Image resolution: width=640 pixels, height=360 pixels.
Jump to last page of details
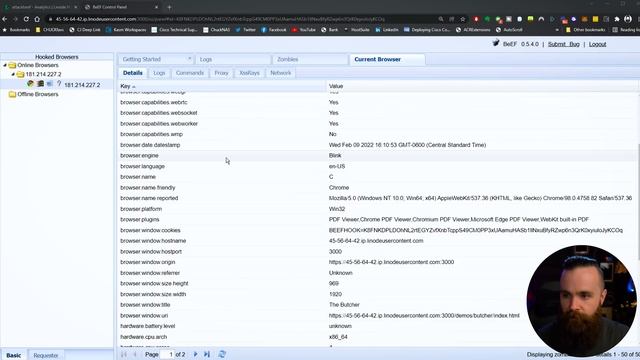(x=207, y=354)
